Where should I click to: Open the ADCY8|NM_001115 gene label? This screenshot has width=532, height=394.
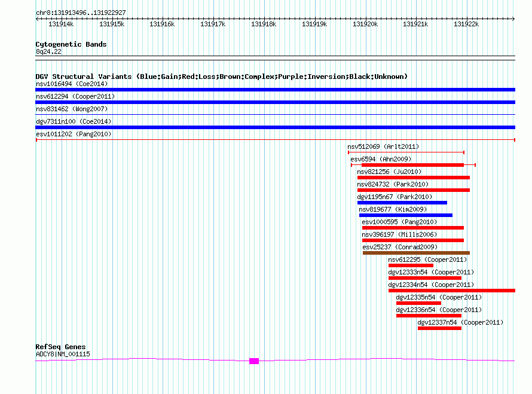[63, 354]
